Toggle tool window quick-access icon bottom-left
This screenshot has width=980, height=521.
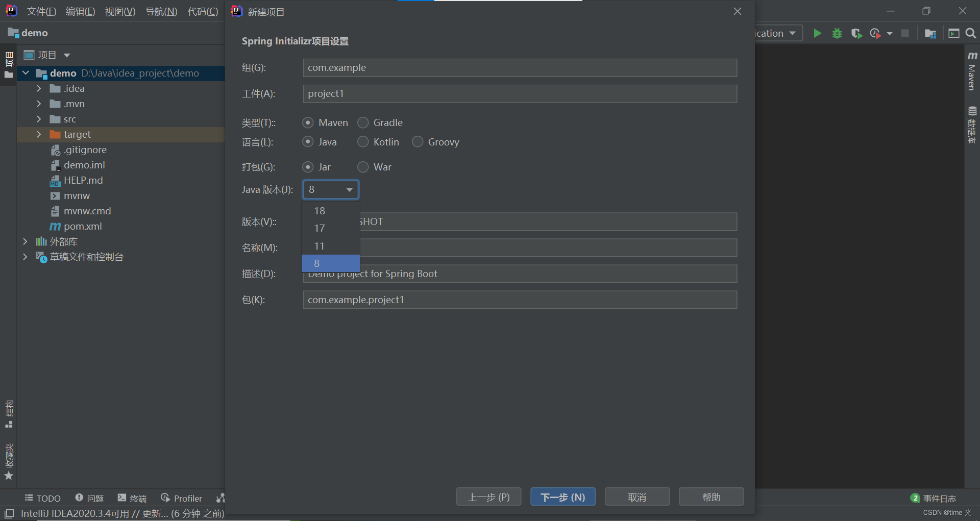(9, 513)
